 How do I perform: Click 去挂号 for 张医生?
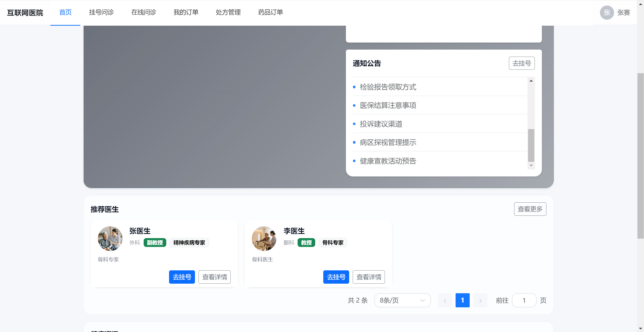pos(182,277)
